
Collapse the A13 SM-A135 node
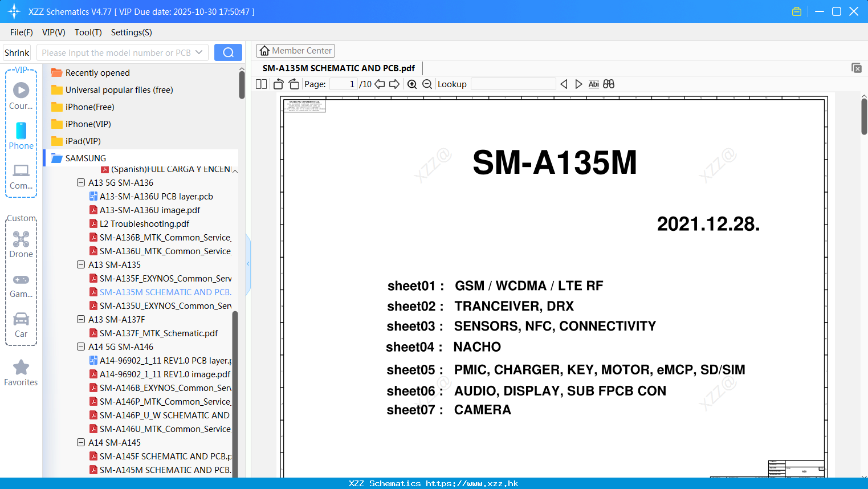[81, 264]
